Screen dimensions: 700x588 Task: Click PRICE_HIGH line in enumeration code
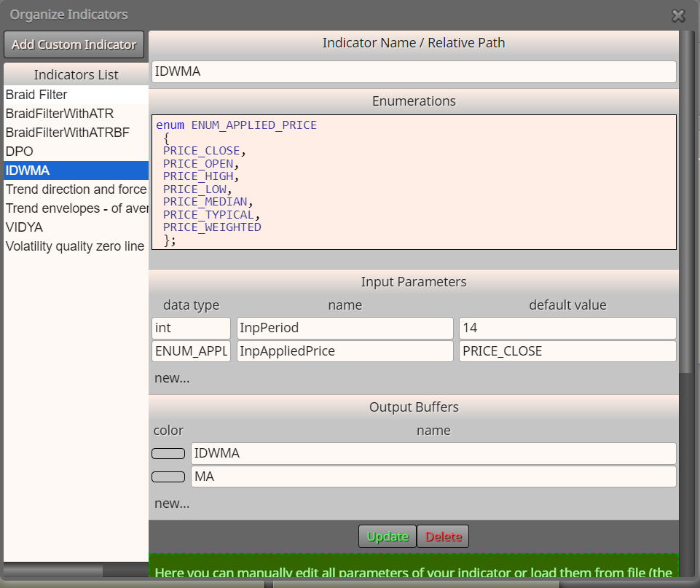point(201,176)
